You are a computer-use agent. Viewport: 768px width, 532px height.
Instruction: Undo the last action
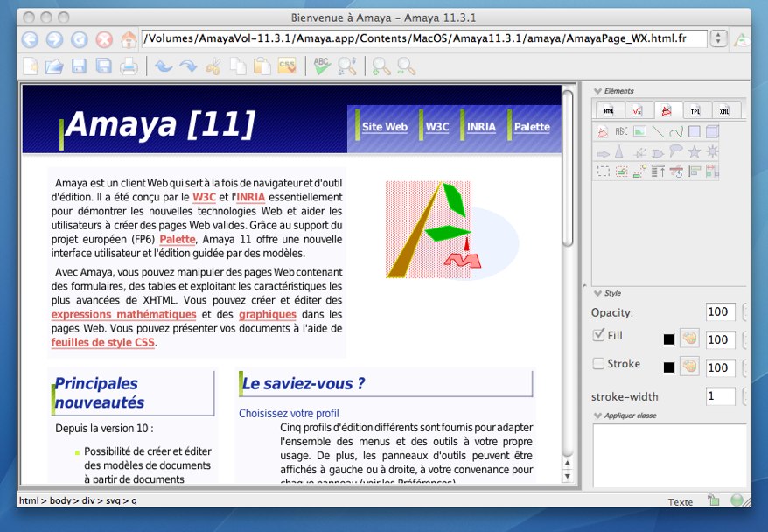[x=164, y=66]
